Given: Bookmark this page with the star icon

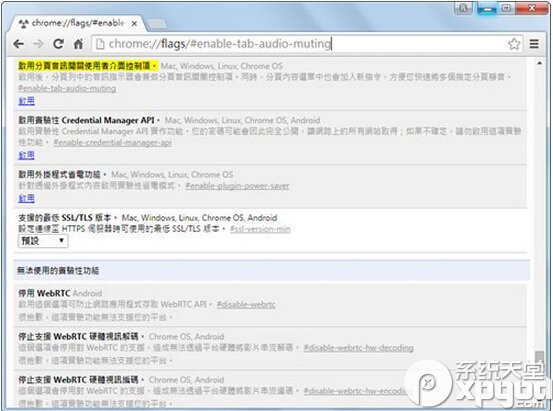Looking at the screenshot, I should coord(514,44).
